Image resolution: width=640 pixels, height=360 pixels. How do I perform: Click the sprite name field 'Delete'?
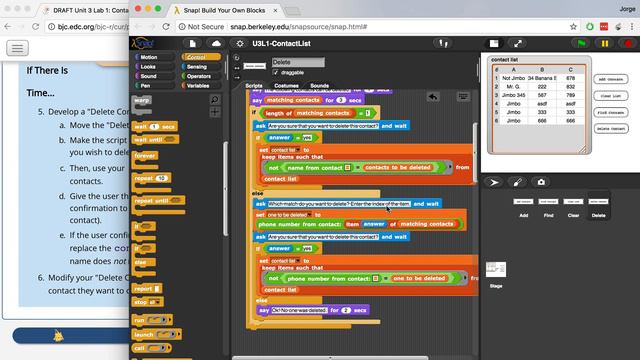298,62
